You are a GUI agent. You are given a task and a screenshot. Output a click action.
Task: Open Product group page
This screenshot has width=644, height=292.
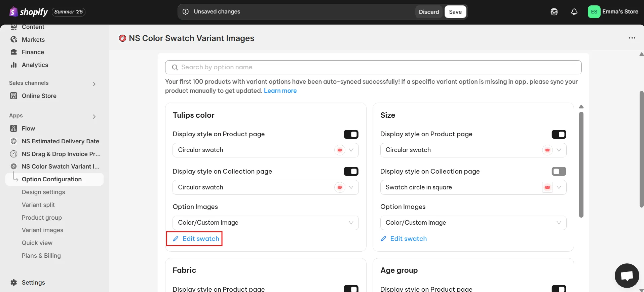pos(42,218)
